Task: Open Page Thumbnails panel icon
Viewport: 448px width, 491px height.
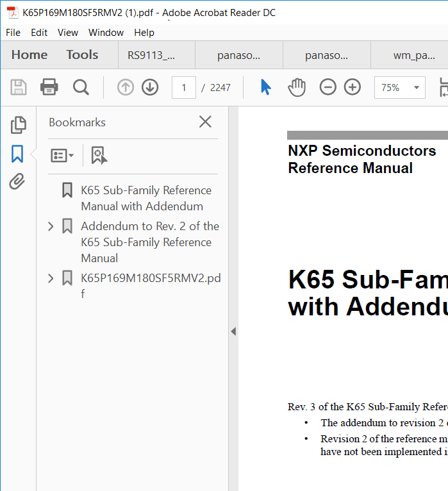Action: (18, 125)
